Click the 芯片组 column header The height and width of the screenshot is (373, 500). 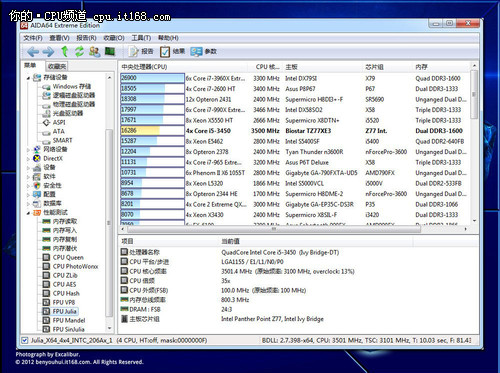point(387,67)
